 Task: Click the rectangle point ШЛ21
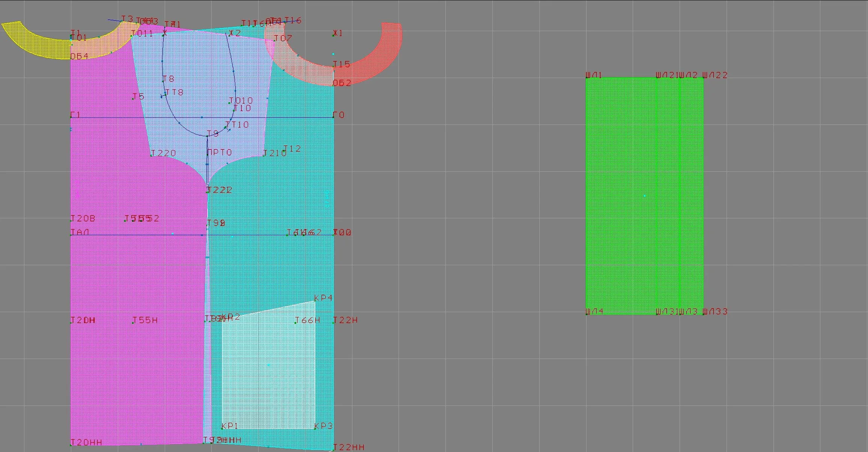(x=667, y=75)
